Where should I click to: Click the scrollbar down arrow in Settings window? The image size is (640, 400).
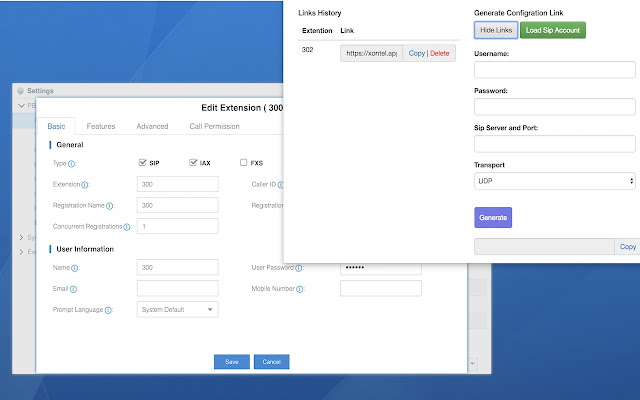point(472,363)
